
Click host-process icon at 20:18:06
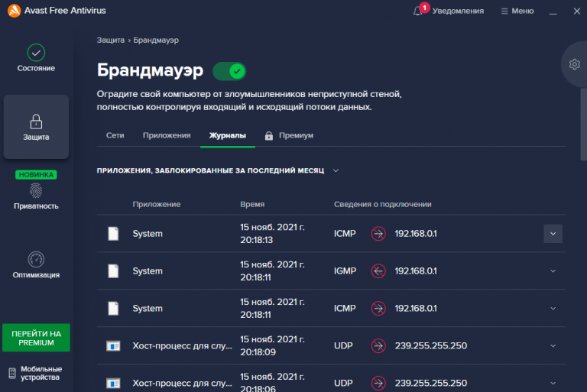(x=113, y=384)
